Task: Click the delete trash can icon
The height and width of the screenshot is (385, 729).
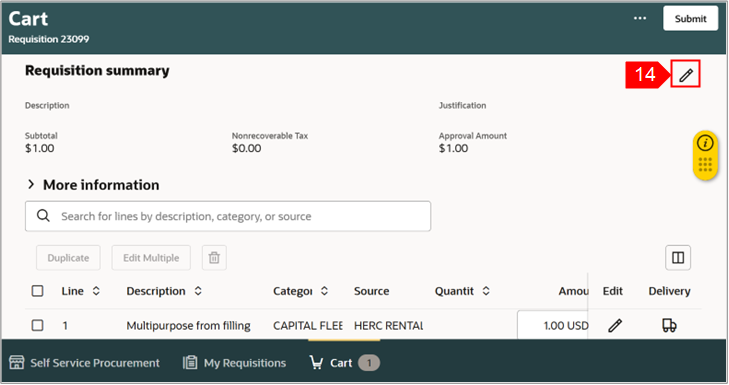Action: pos(214,258)
